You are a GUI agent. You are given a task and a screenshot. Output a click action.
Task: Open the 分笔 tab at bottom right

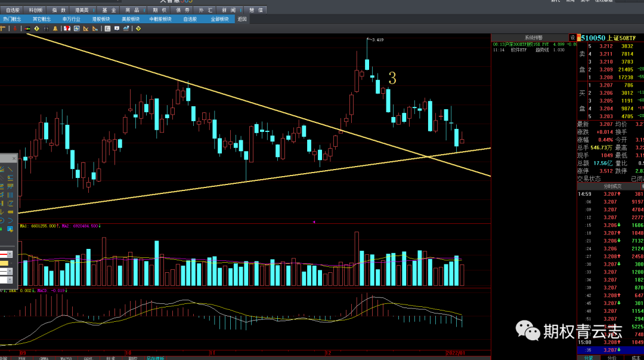(589, 358)
